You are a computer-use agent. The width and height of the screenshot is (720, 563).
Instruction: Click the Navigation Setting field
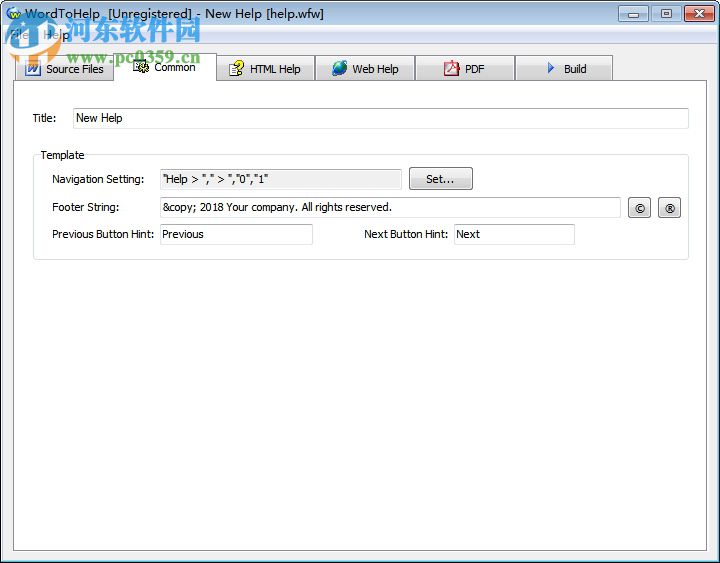coord(281,179)
